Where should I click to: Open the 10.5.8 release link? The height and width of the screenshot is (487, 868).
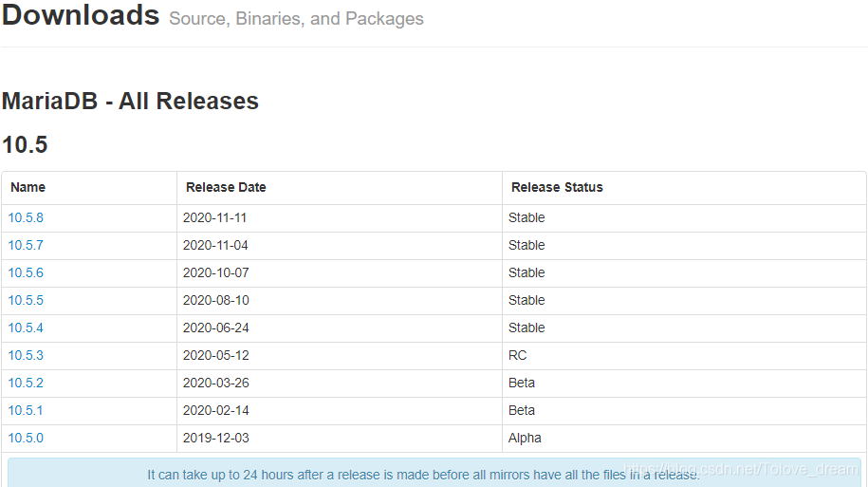point(26,217)
